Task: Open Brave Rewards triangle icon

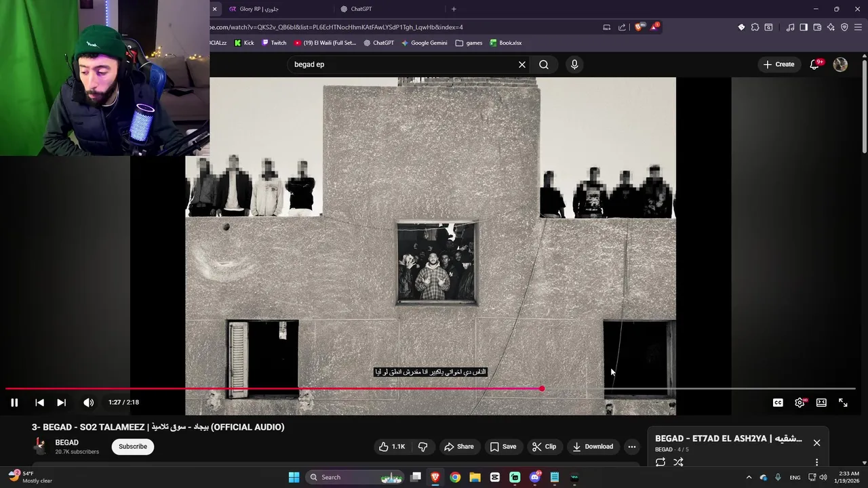Action: click(x=654, y=27)
